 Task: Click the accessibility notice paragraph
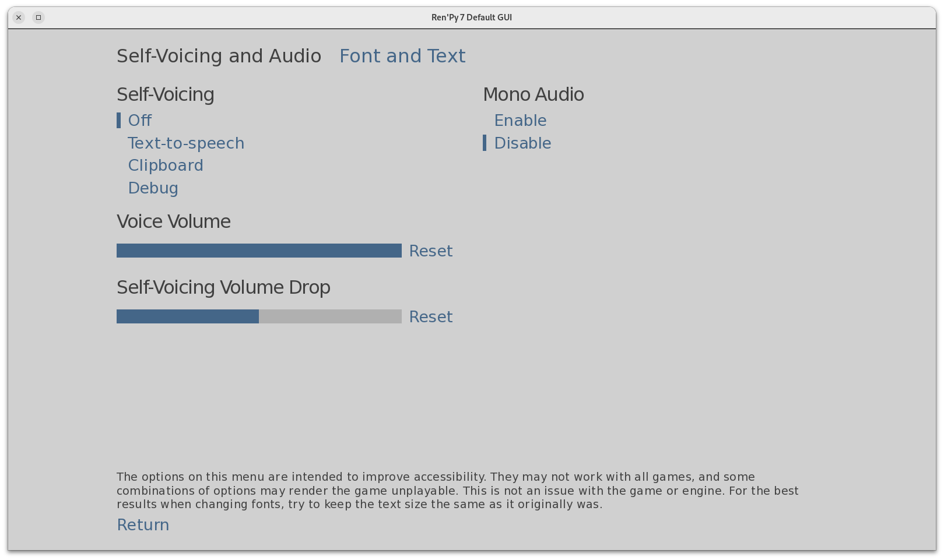coord(457,491)
